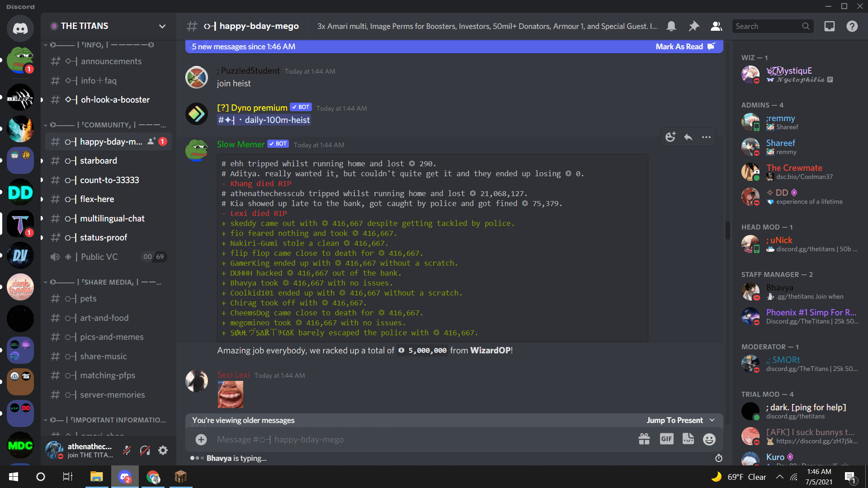Image resolution: width=868 pixels, height=488 pixels.
Task: Open the announcements channel
Action: (x=111, y=61)
